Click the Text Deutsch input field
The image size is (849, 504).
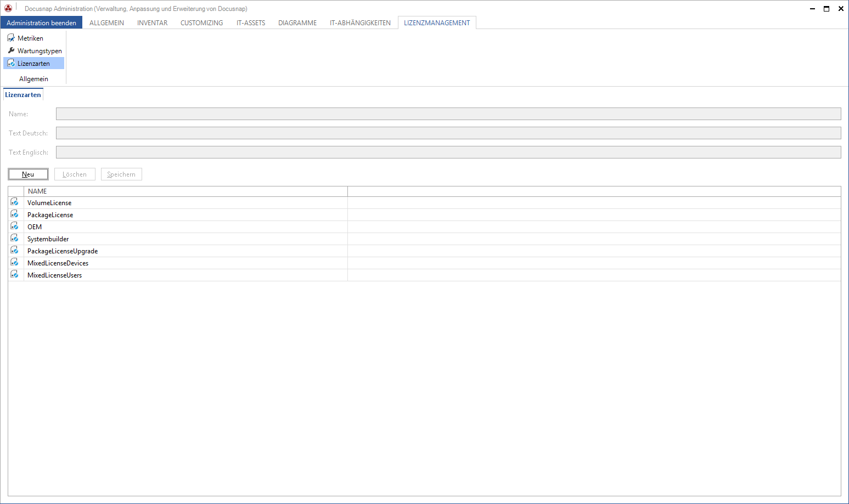448,133
